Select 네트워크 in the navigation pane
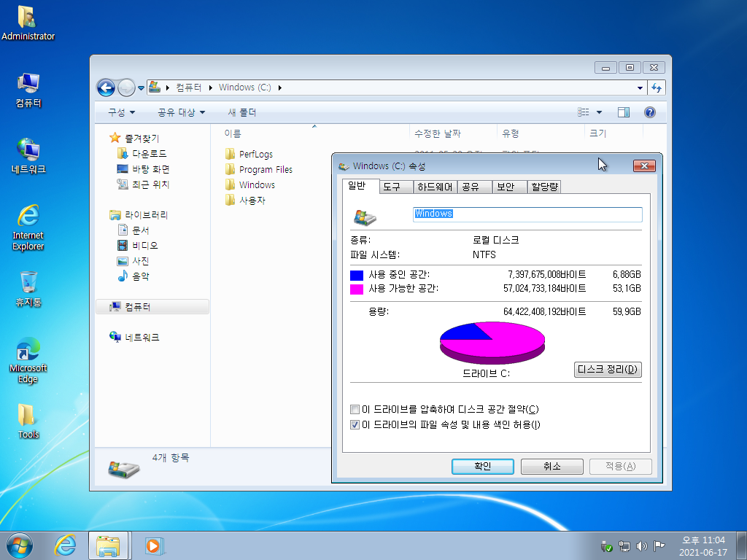 [135, 337]
